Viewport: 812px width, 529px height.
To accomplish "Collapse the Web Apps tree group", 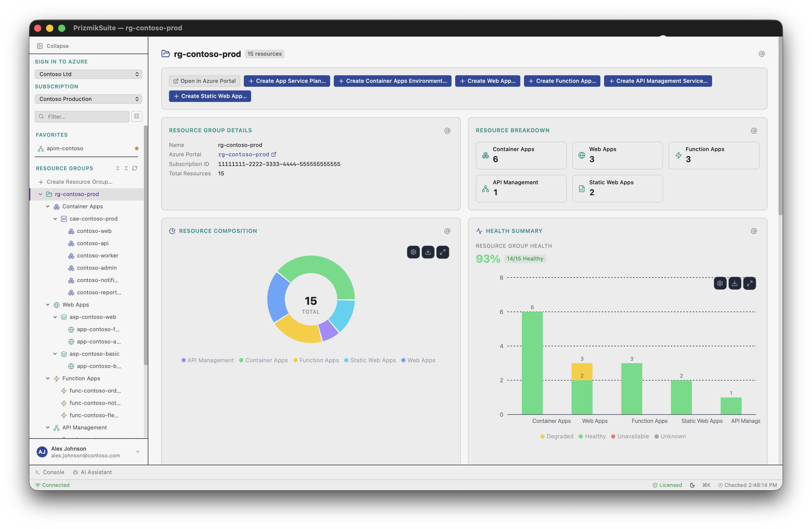I will point(48,304).
